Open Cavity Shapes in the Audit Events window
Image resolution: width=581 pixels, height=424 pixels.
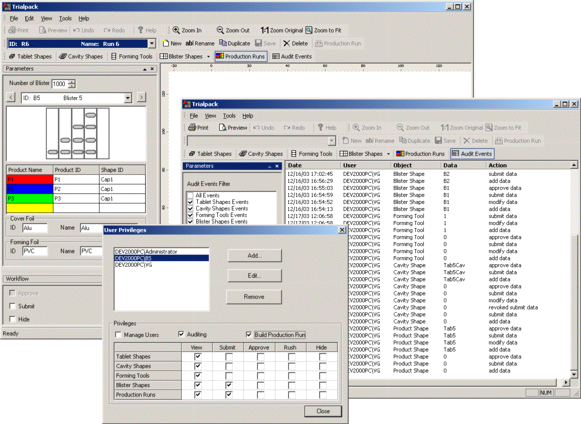(261, 153)
